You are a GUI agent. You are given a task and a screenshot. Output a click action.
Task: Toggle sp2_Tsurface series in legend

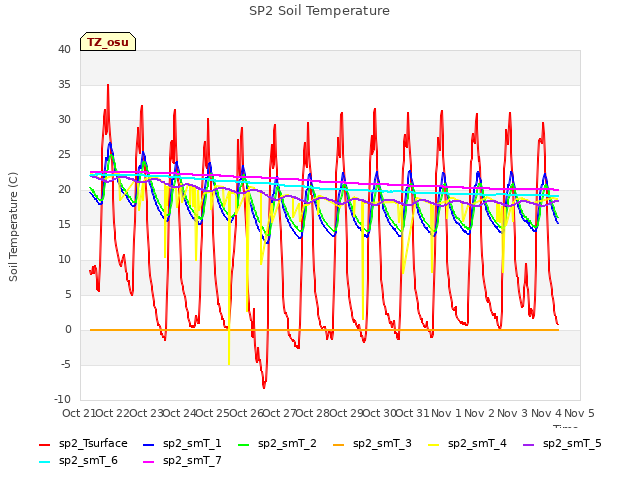(x=83, y=444)
